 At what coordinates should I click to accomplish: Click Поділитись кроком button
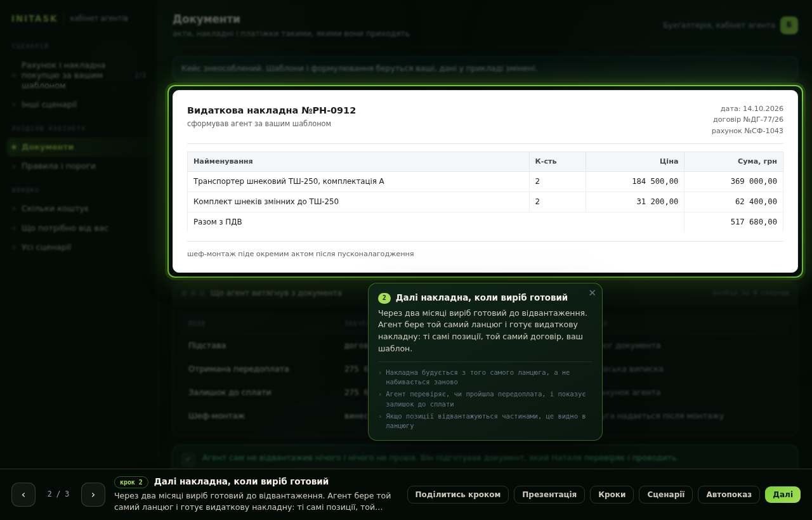458,495
